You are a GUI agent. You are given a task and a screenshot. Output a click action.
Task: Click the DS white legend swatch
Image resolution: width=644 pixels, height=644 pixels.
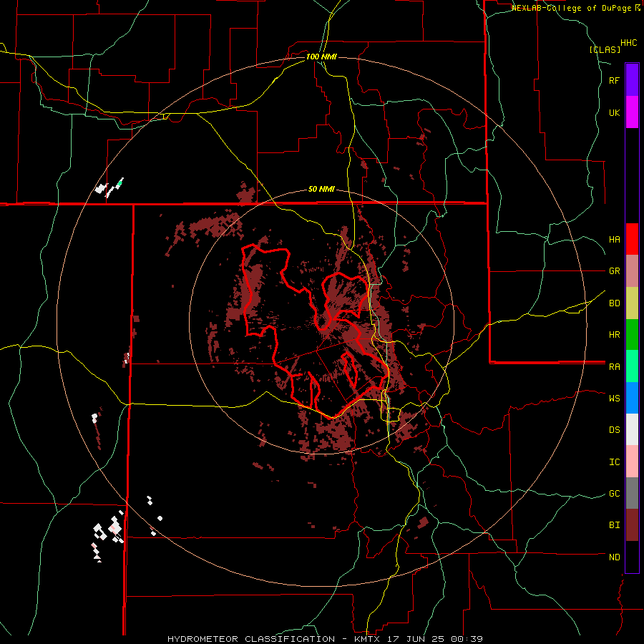coord(632,429)
